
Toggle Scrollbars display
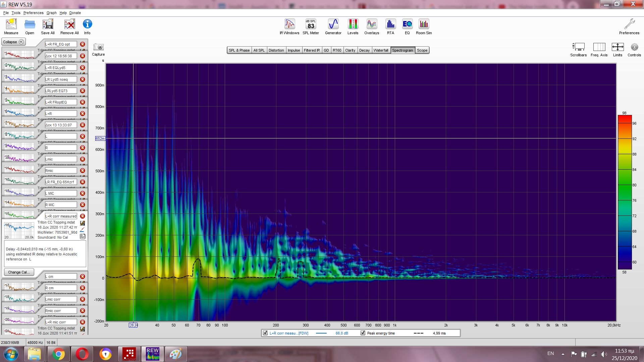click(578, 47)
